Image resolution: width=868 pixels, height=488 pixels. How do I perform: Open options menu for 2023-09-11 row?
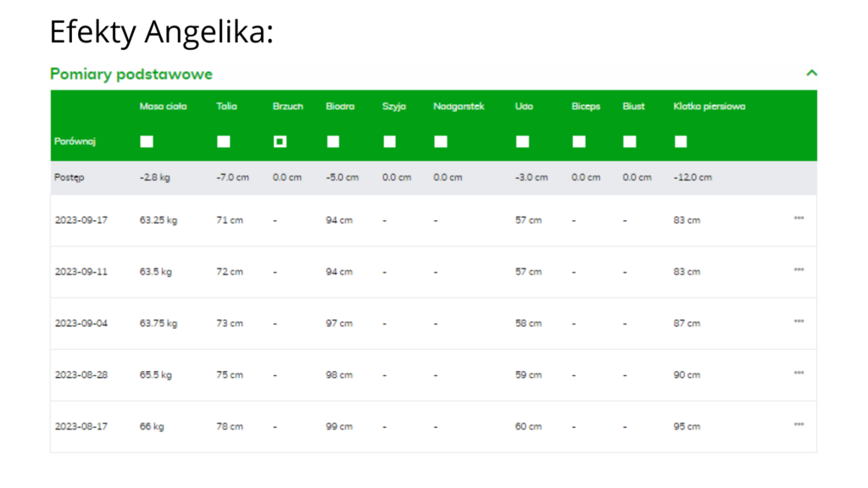coord(798,270)
